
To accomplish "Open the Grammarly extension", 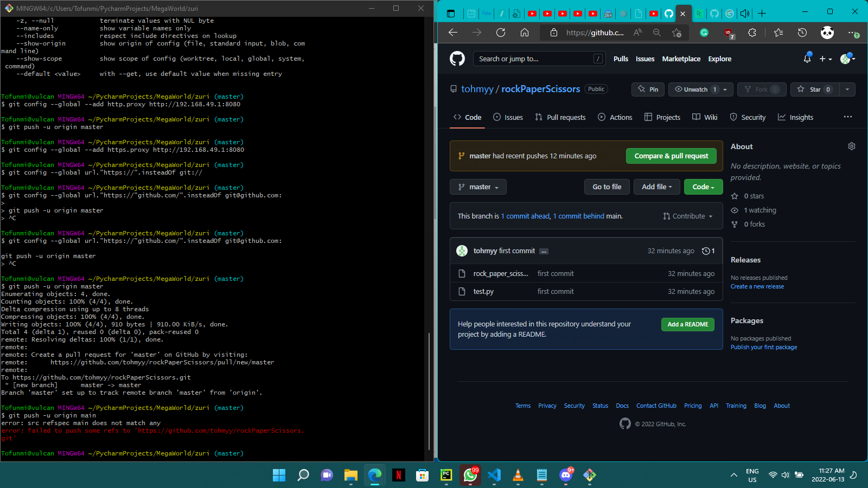I will (704, 33).
